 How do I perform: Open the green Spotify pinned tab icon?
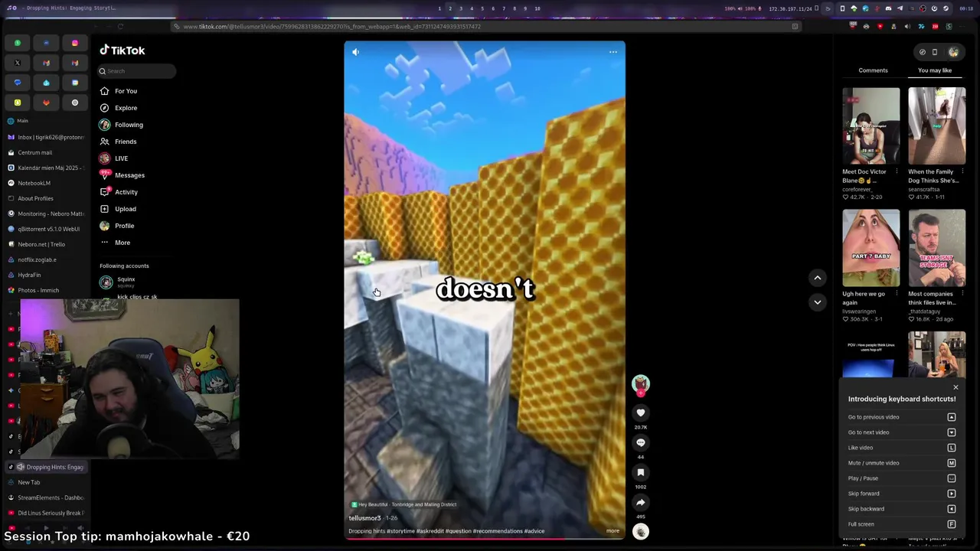(18, 43)
